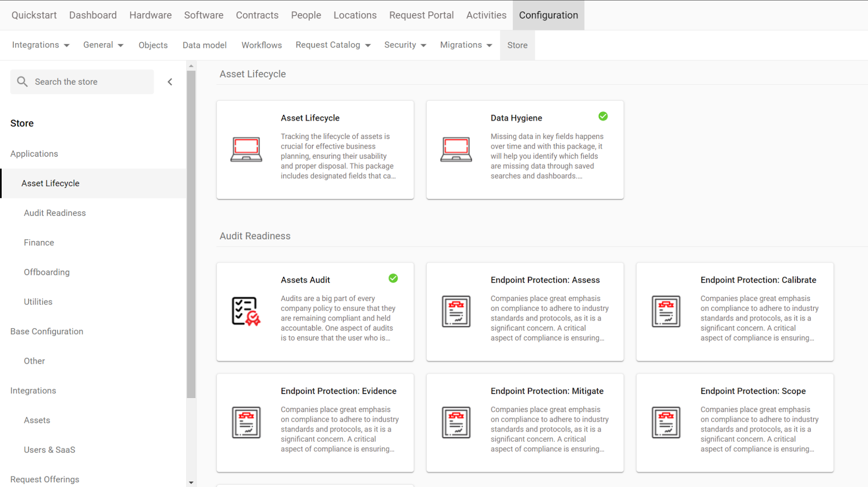Screen dimensions: 868x487
Task: Select Audit Readiness in the sidebar
Action: (55, 213)
